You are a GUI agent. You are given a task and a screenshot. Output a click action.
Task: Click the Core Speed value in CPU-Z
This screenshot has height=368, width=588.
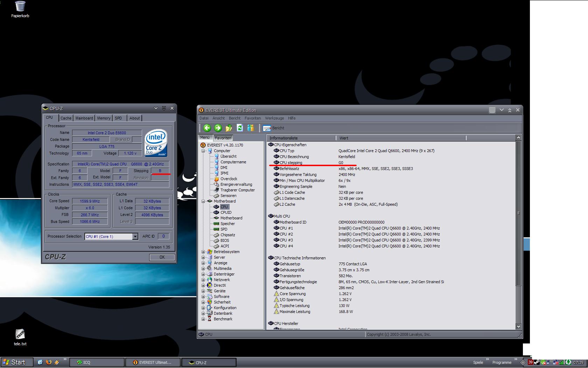pyautogui.click(x=90, y=201)
